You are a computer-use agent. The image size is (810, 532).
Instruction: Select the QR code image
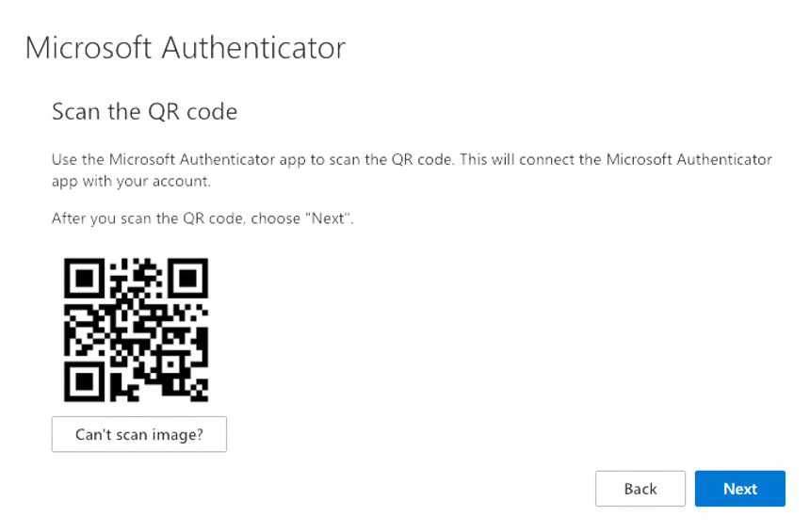click(x=137, y=330)
